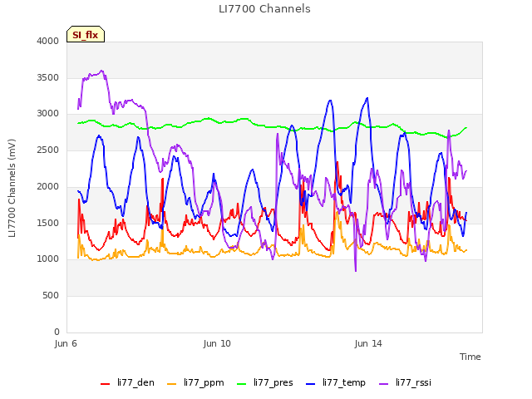Toggle the li77_ppm legend entry
The image size is (532, 399).
[195, 382]
